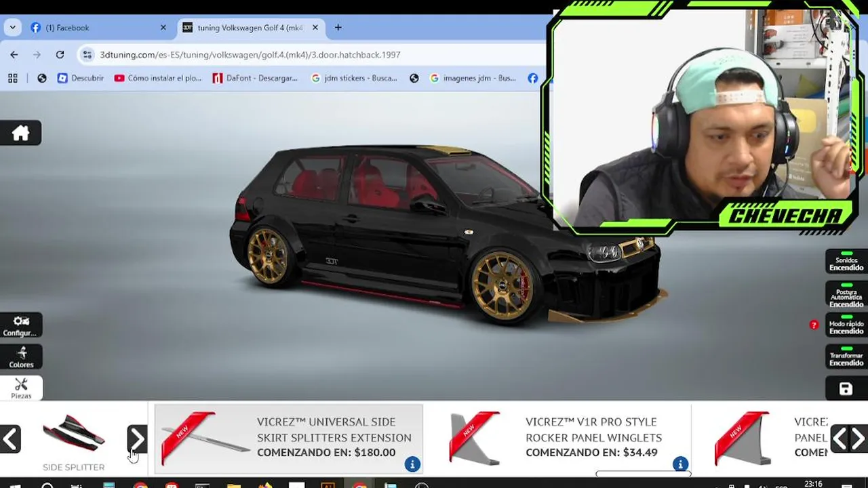Go to previous part category arrow
868x488 pixels.
(x=10, y=439)
